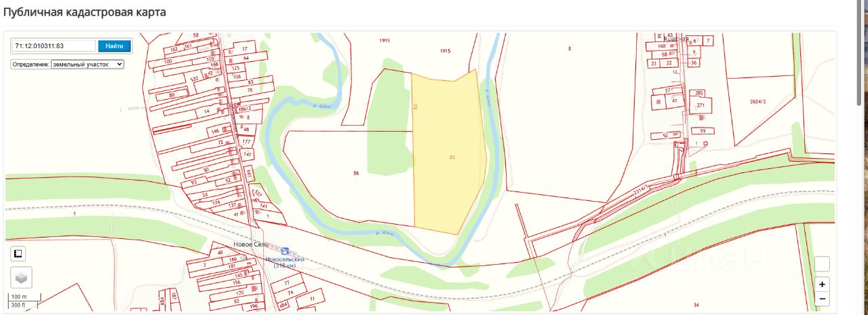Click the black square measure tool icon
Screen dimensions: 868x315
[18, 254]
